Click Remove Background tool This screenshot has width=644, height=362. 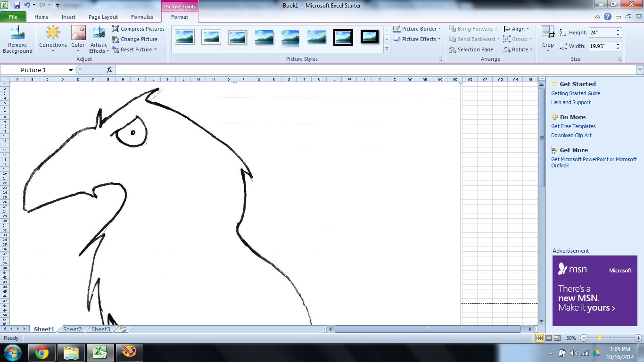click(x=17, y=40)
